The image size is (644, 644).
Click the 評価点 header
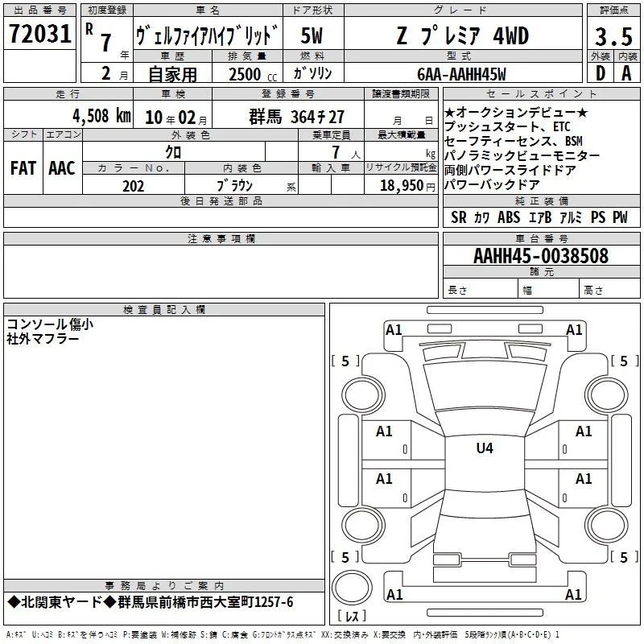coord(613,10)
